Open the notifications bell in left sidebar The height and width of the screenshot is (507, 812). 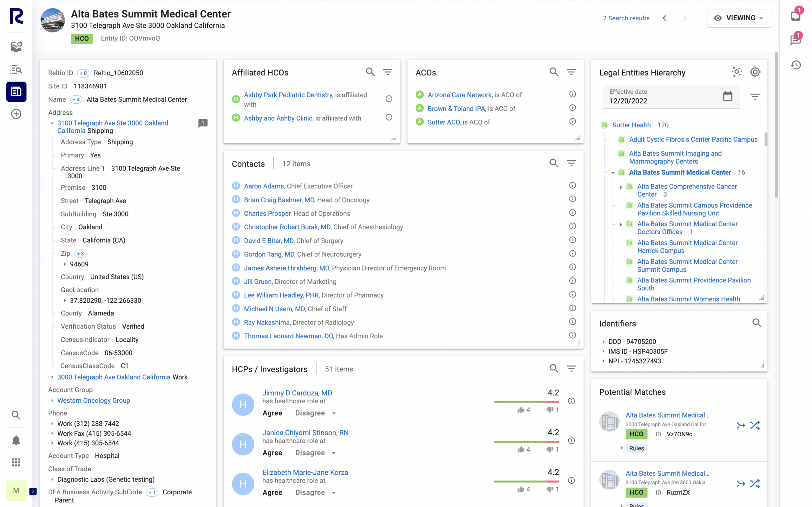click(16, 440)
